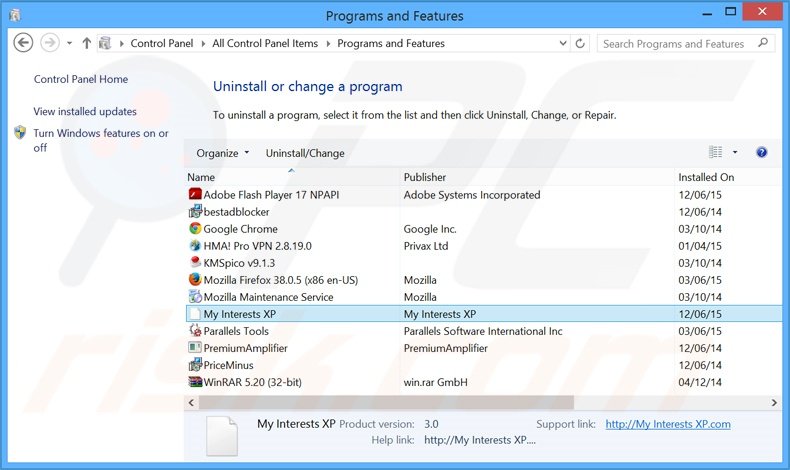
Task: Refresh the Programs and Features list
Action: (580, 43)
